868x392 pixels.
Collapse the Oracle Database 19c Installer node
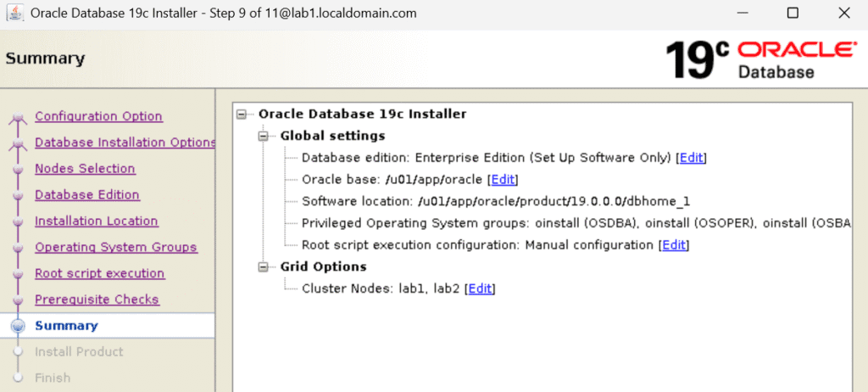[x=241, y=115]
